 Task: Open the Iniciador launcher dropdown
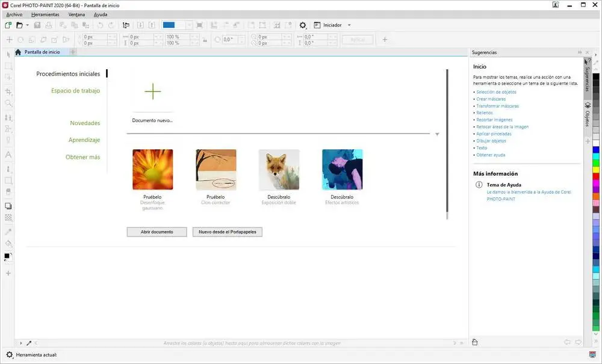click(x=349, y=25)
